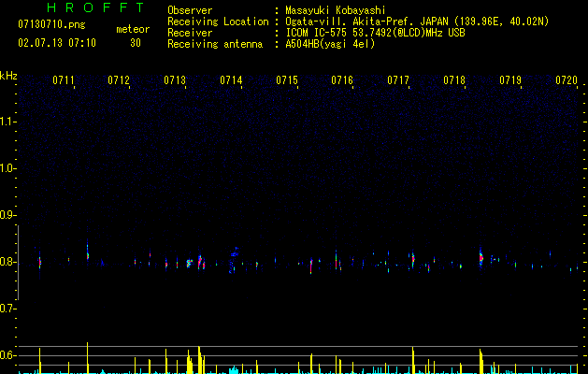Screen dimensions: 588x374
Task: Click the 0716 time marker
Action: (342, 80)
